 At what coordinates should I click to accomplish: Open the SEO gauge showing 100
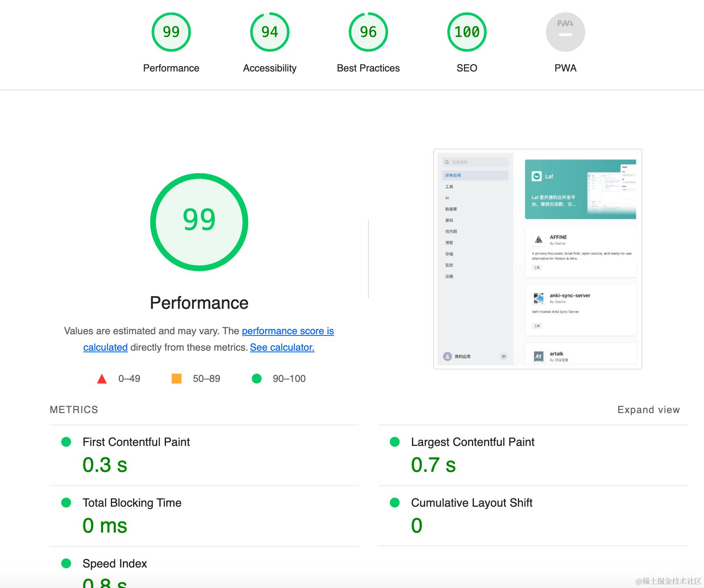click(467, 32)
